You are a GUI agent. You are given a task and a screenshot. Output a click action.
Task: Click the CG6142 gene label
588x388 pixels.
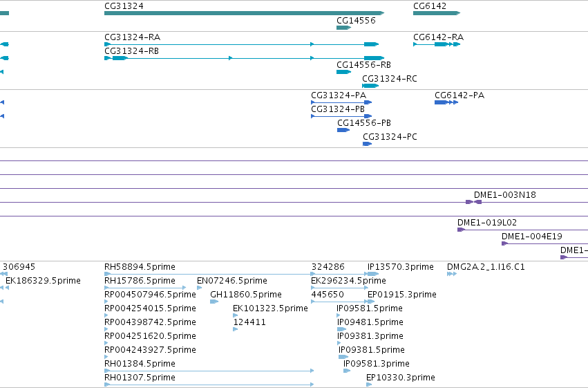point(430,6)
